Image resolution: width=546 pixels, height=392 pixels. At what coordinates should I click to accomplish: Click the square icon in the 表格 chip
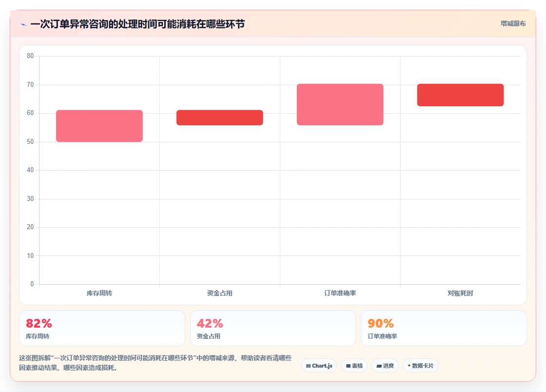[x=348, y=366]
